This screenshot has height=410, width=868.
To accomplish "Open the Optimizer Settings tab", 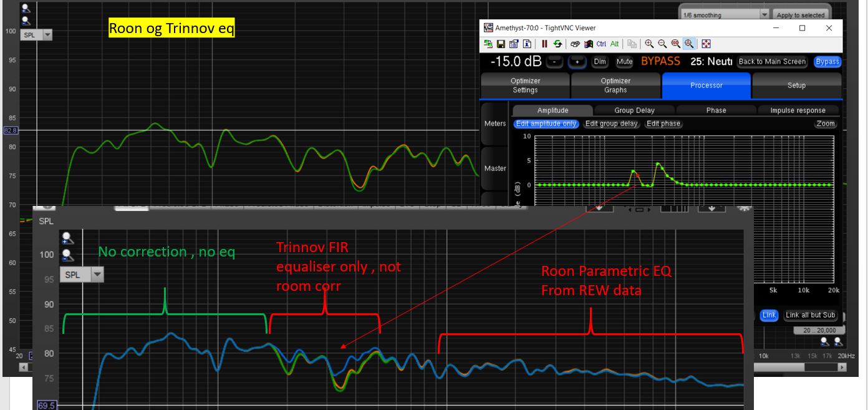I will 525,85.
